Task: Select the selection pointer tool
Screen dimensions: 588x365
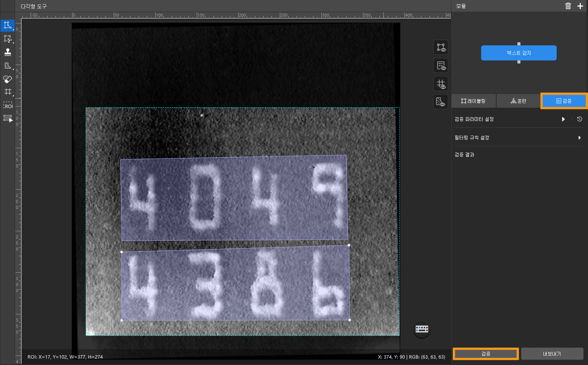Action: (8, 118)
